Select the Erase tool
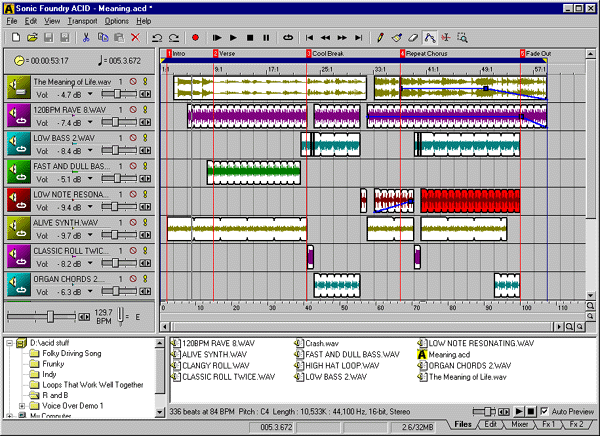 coord(413,38)
